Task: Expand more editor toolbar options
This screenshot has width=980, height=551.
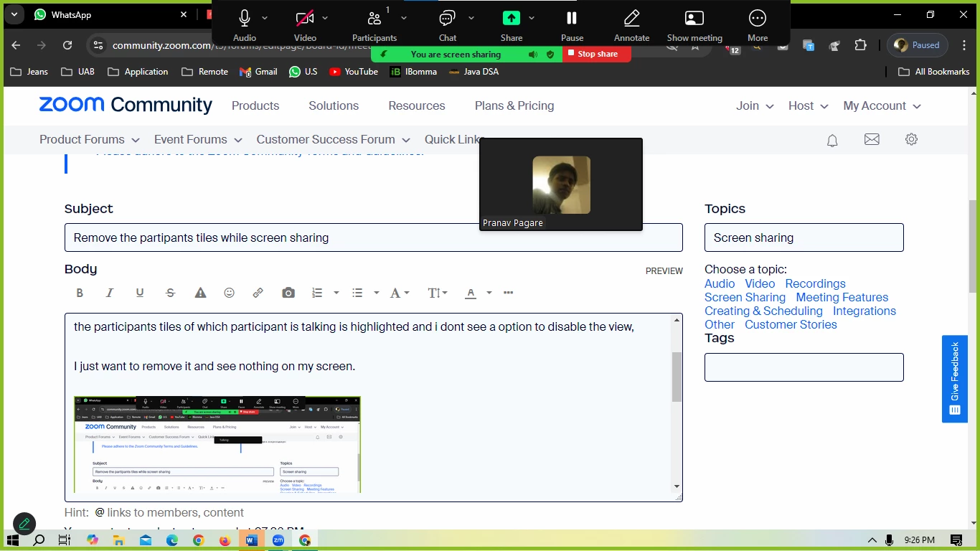Action: [509, 293]
